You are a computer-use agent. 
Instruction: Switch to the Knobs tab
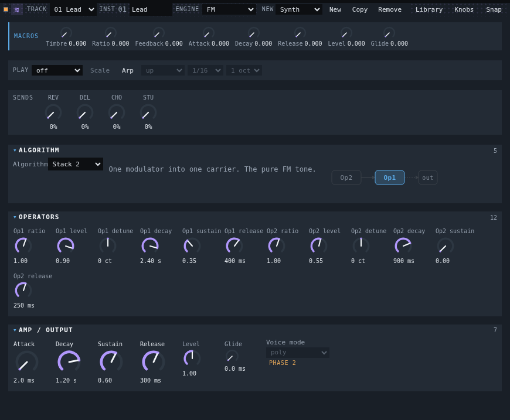[464, 10]
